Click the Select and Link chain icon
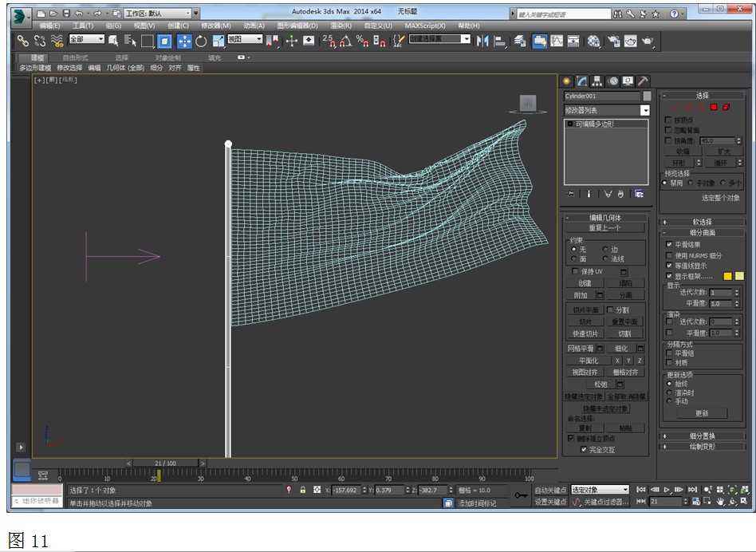This screenshot has height=552, width=756. [x=22, y=41]
